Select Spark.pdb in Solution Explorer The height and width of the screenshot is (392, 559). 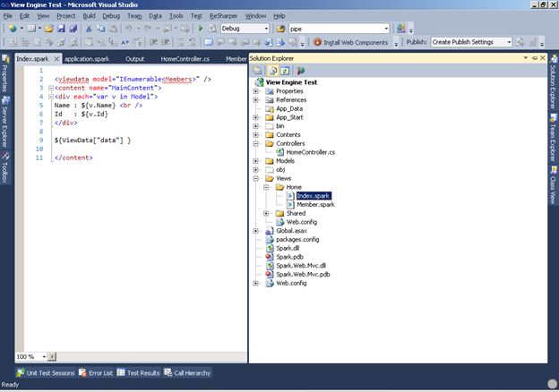(x=289, y=257)
